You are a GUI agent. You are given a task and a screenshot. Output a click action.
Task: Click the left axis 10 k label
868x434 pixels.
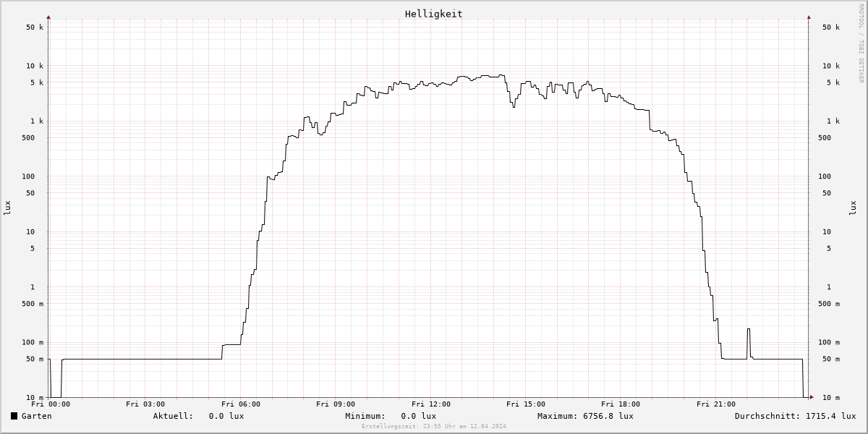35,66
